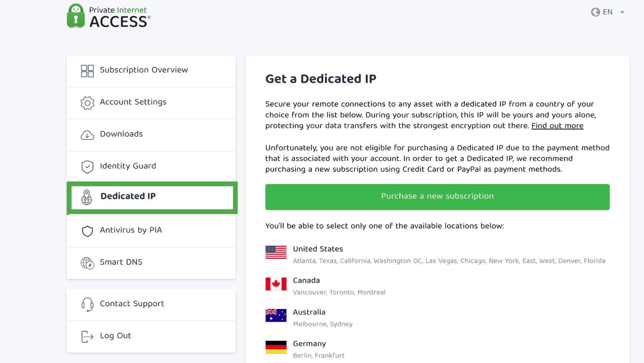Open the Smart DNS menu entry

151,263
